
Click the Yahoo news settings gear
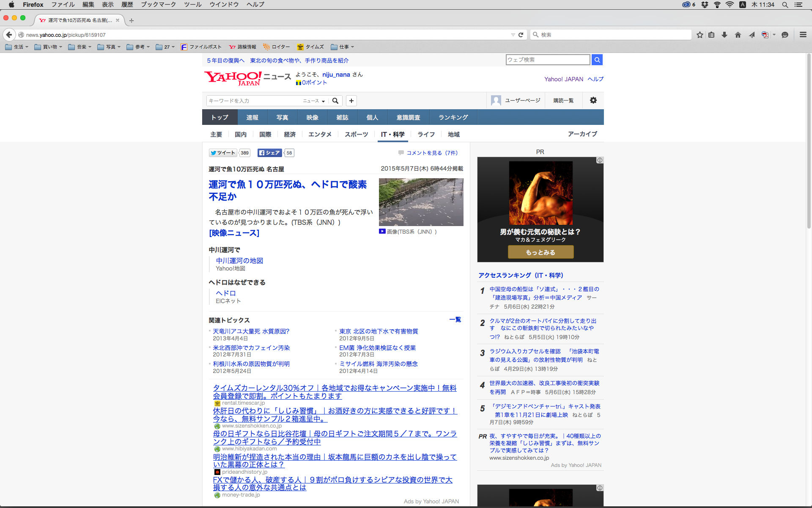click(x=593, y=100)
